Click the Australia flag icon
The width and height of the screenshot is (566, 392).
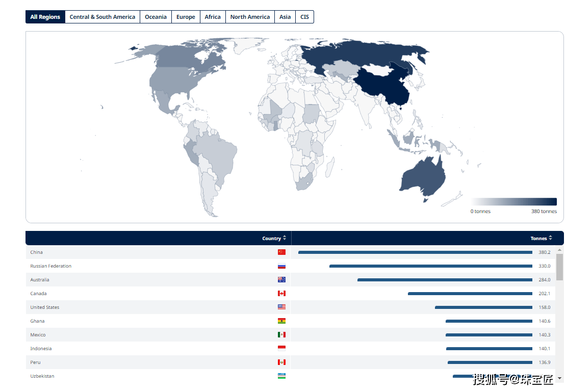point(281,280)
